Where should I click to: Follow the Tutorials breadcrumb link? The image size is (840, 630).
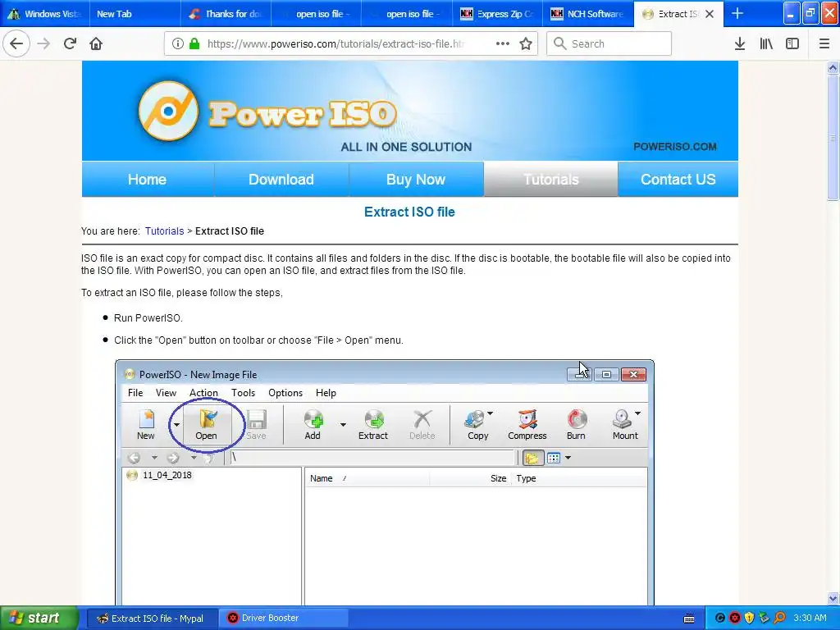pyautogui.click(x=164, y=231)
